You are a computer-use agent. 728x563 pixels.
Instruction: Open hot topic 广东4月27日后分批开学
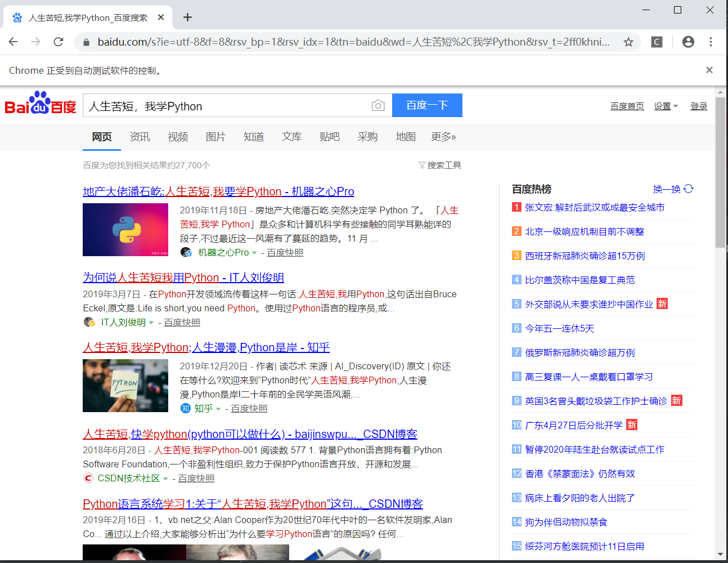574,425
